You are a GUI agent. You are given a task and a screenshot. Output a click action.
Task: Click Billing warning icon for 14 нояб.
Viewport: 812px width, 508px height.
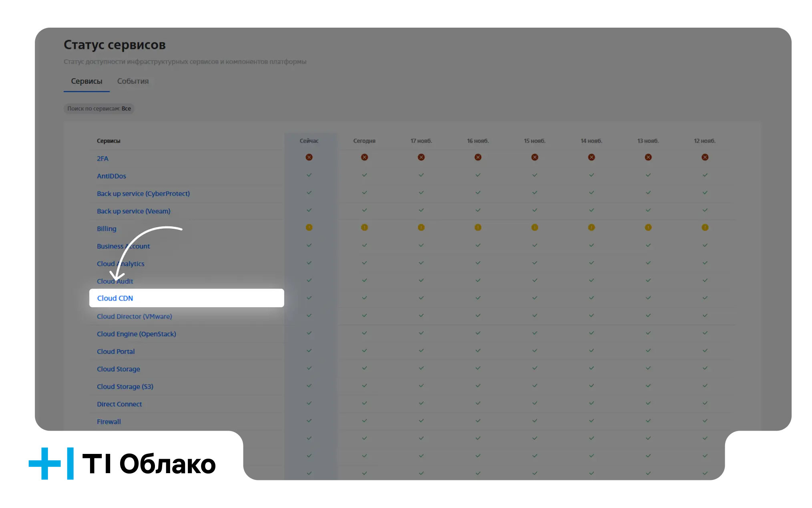pos(591,228)
